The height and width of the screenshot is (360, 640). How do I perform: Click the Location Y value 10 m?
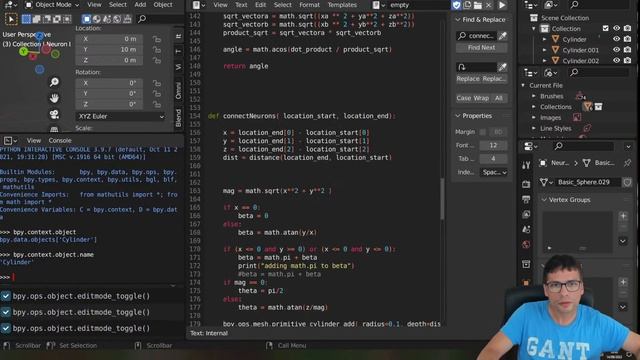click(109, 49)
